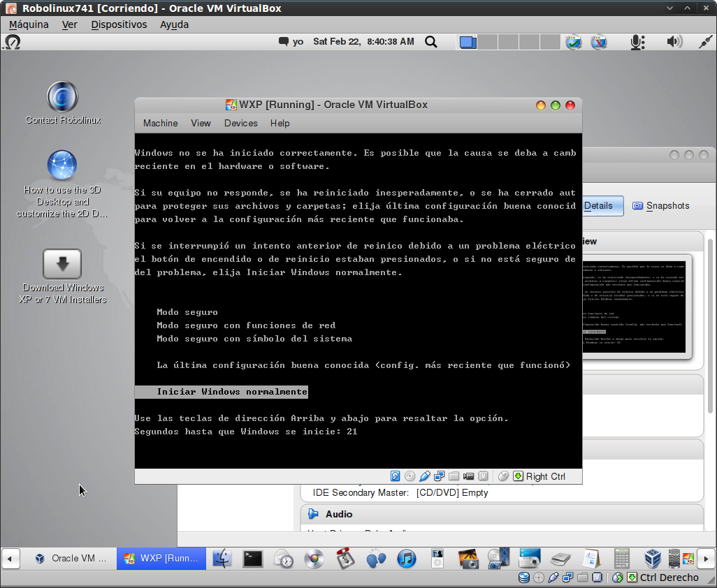This screenshot has height=588, width=717.
Task: Launch the iTunes-style music note icon
Action: pos(407,559)
